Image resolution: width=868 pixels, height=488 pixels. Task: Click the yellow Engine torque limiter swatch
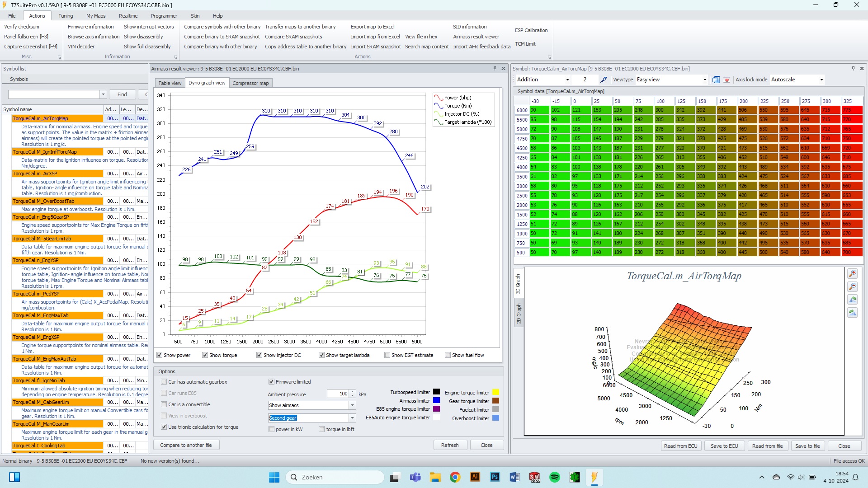click(495, 392)
